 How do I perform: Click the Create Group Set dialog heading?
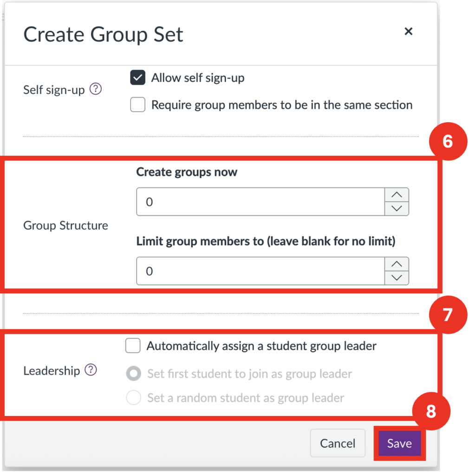104,35
